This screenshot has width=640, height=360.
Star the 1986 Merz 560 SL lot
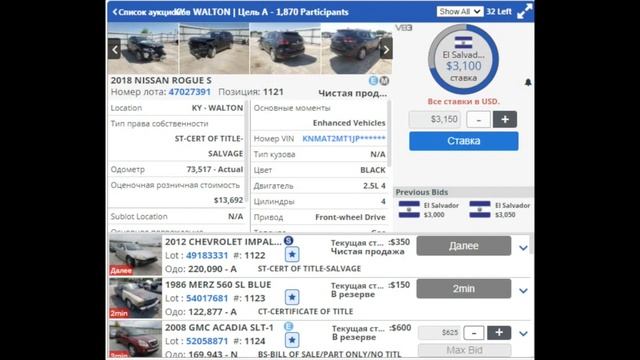[292, 297]
